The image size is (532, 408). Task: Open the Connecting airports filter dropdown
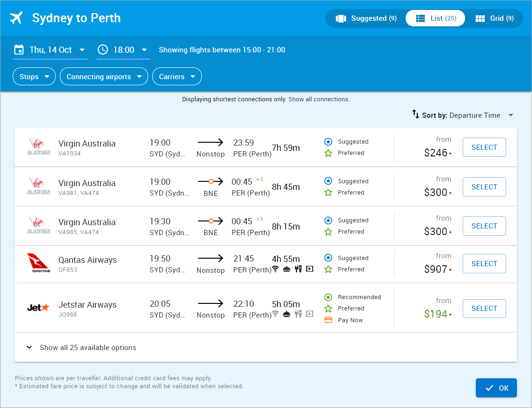tap(104, 77)
